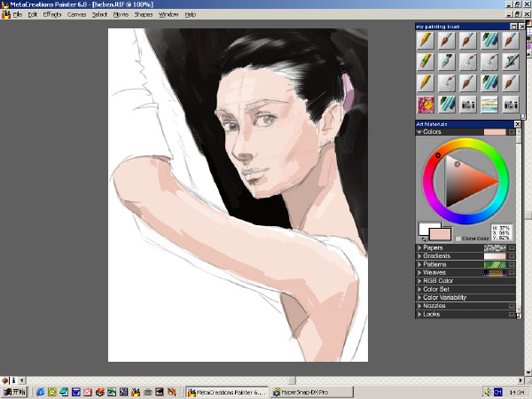Image resolution: width=532 pixels, height=399 pixels.
Task: Click the Patterns green preview swatch
Action: point(495,264)
